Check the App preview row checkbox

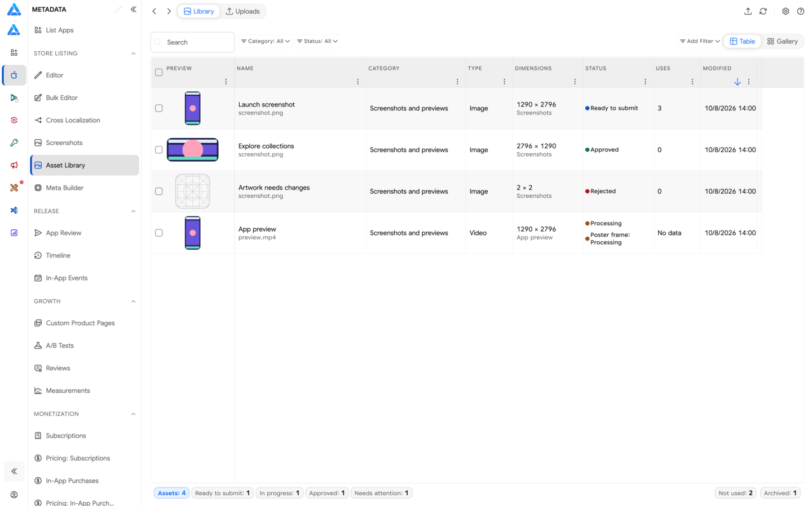coord(159,233)
